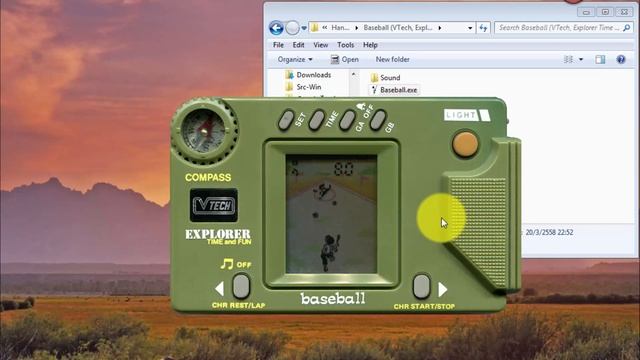Screen dimensions: 640x360
Task: Click the SET button on the handheld
Action: tap(286, 120)
